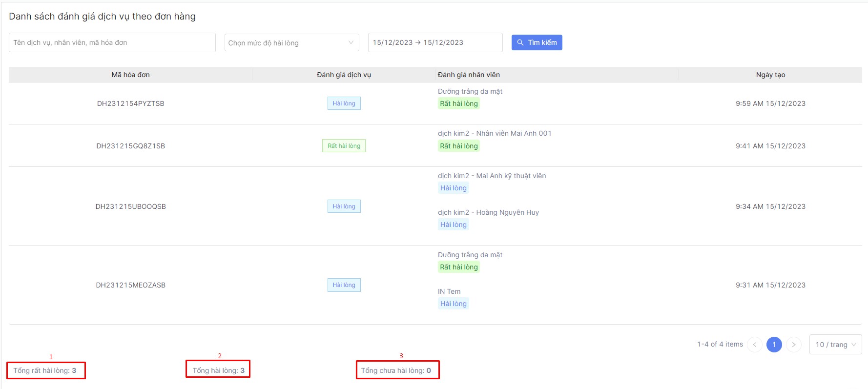Click the Mã hóa đơn column header
The width and height of the screenshot is (868, 389).
click(130, 75)
